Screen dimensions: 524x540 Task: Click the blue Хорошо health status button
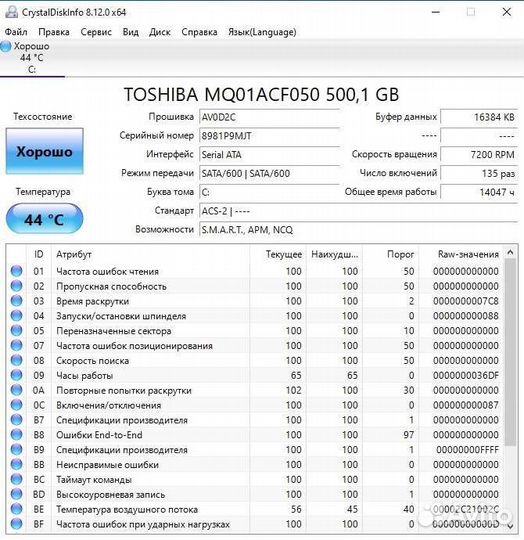44,151
